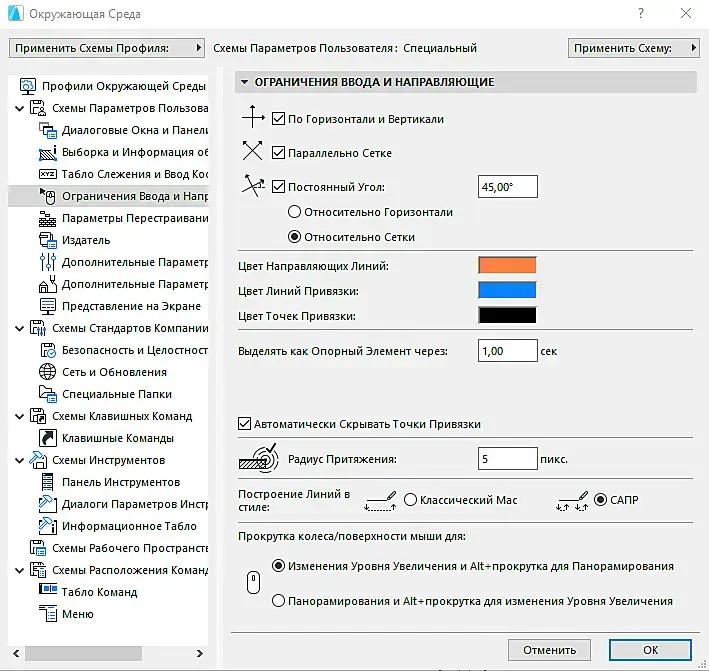Click the Табло Слежения XYZ icon

[47, 174]
